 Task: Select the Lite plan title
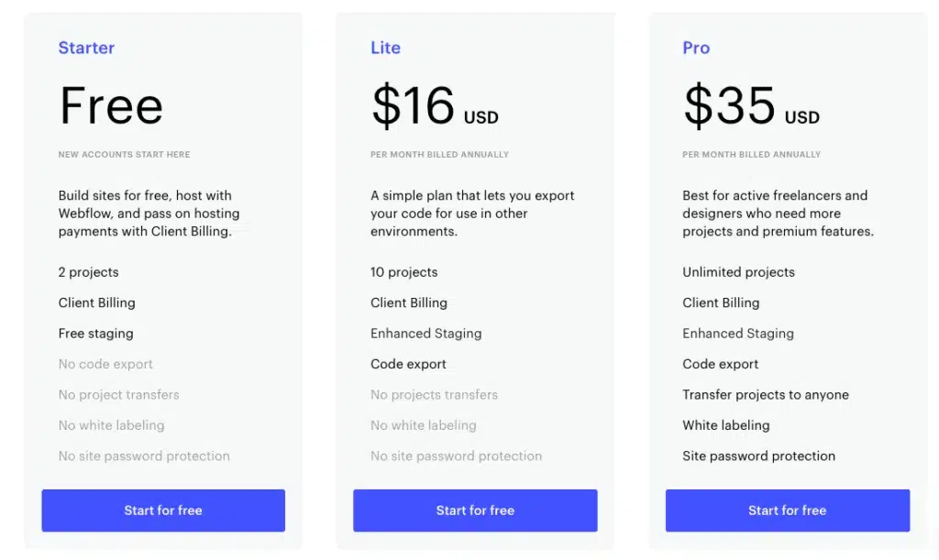pos(385,48)
